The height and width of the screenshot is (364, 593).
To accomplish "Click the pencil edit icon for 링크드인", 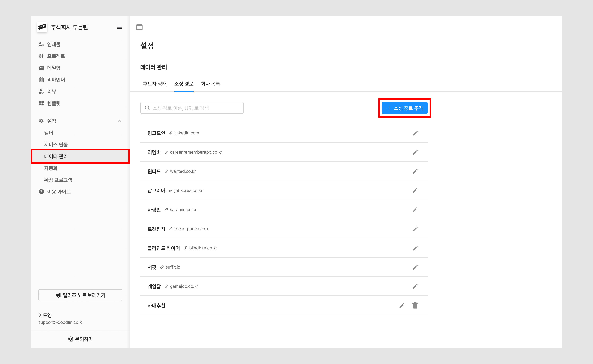I will pyautogui.click(x=415, y=133).
